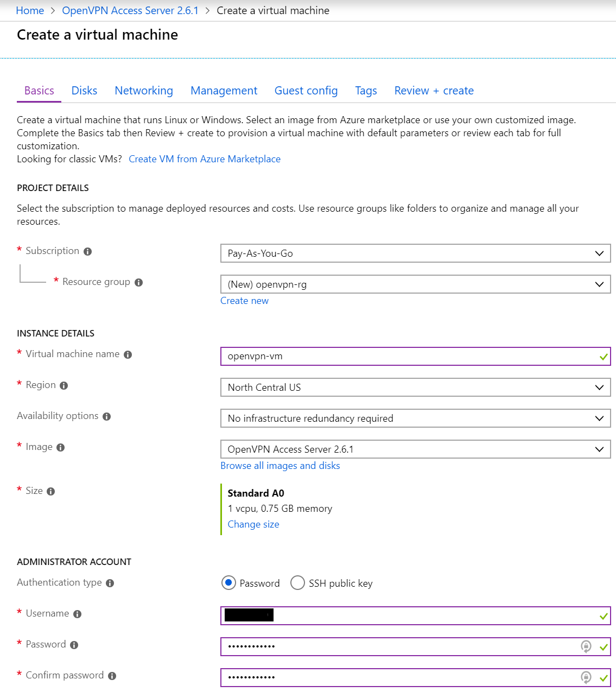Click the 1 vcpu, 0.75 GB memory text
Image resolution: width=616 pixels, height=692 pixels.
pyautogui.click(x=280, y=509)
